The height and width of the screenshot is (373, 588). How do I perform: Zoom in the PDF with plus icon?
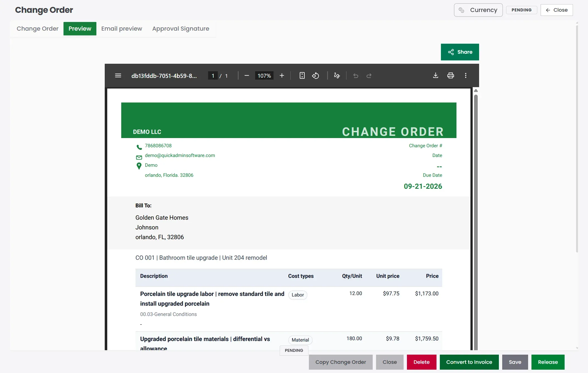pos(282,75)
